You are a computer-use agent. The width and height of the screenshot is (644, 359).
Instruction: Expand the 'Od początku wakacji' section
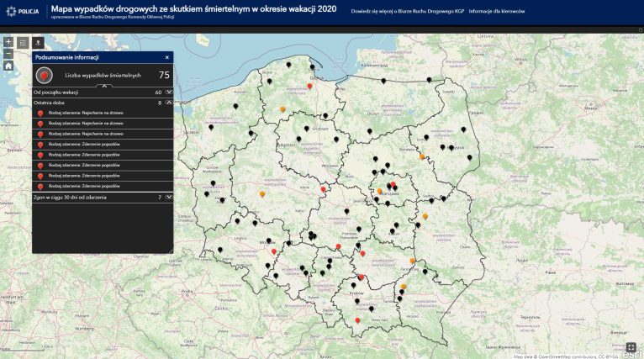pyautogui.click(x=168, y=92)
